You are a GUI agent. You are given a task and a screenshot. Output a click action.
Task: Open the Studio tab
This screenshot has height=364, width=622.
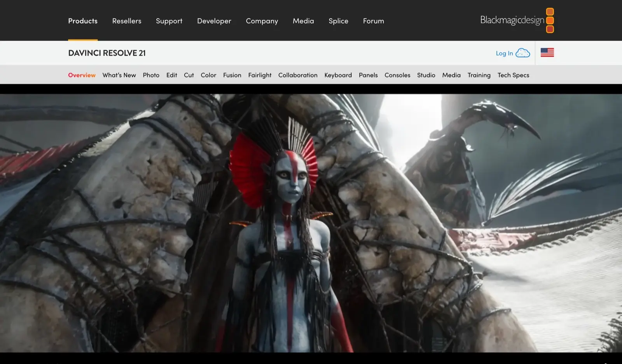426,75
